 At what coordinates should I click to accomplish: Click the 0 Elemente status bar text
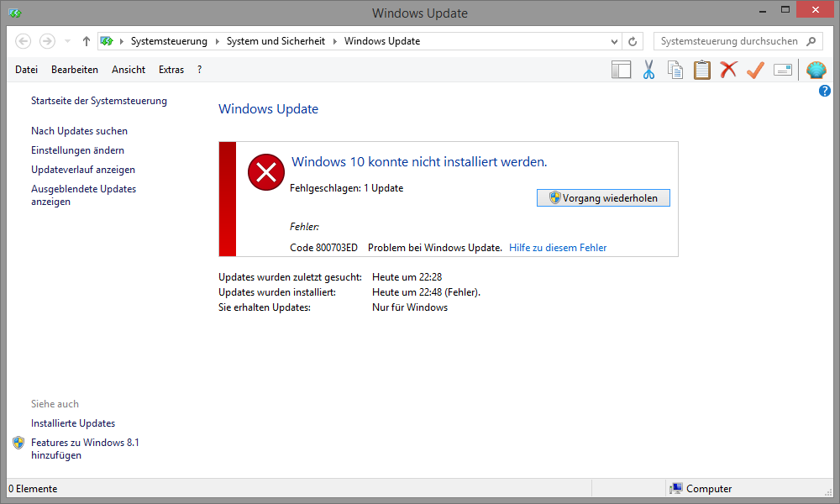point(33,489)
